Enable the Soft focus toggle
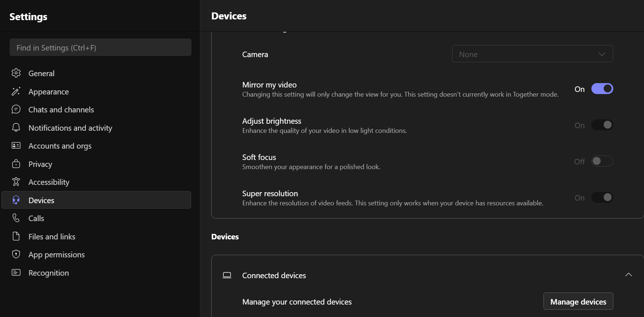 (x=602, y=161)
